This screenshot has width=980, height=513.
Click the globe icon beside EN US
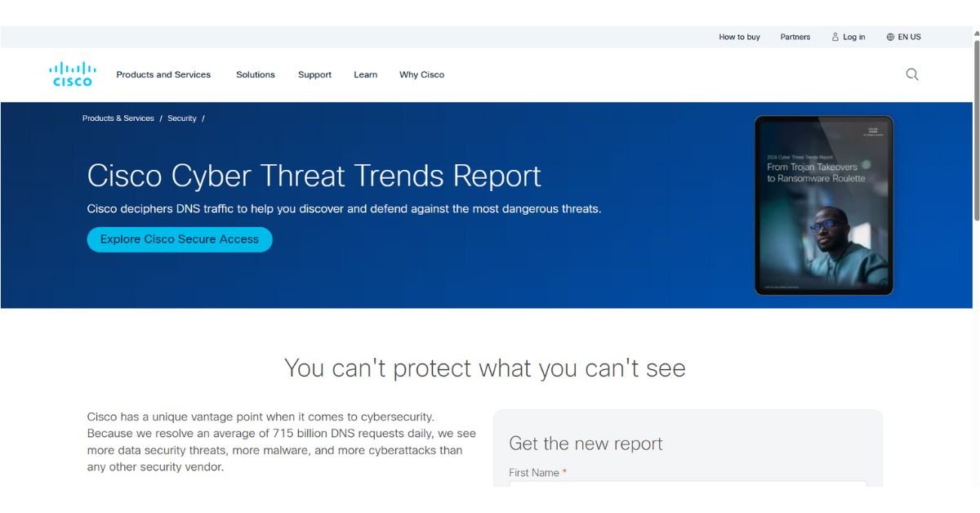[889, 36]
